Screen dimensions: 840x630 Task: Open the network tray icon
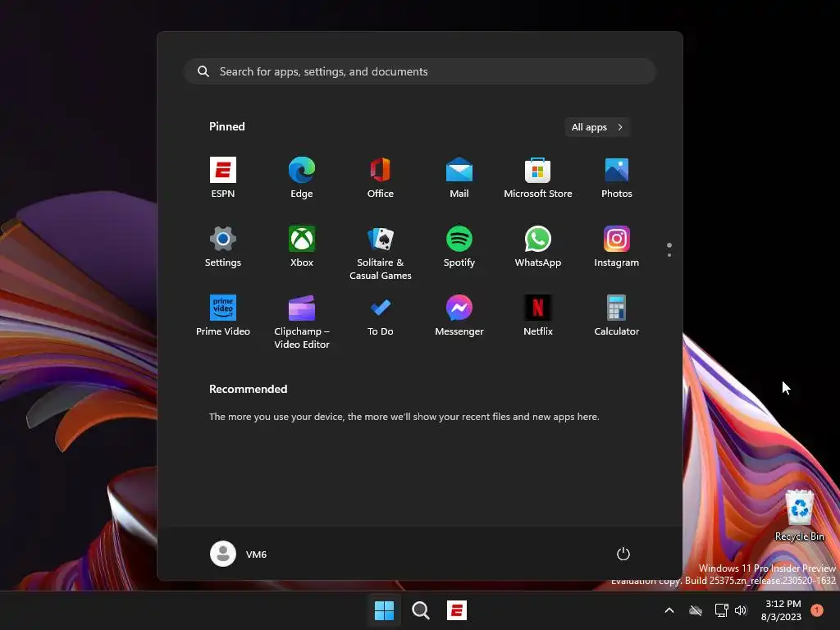(721, 610)
